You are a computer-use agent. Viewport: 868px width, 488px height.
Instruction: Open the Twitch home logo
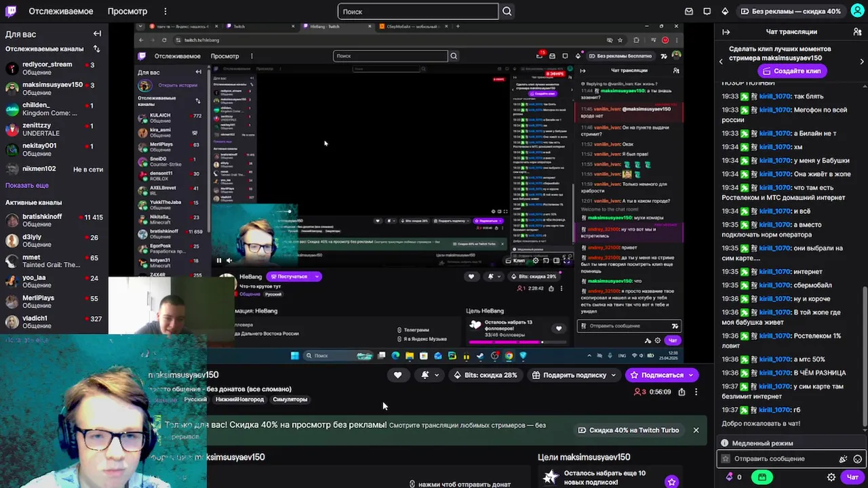(x=12, y=11)
